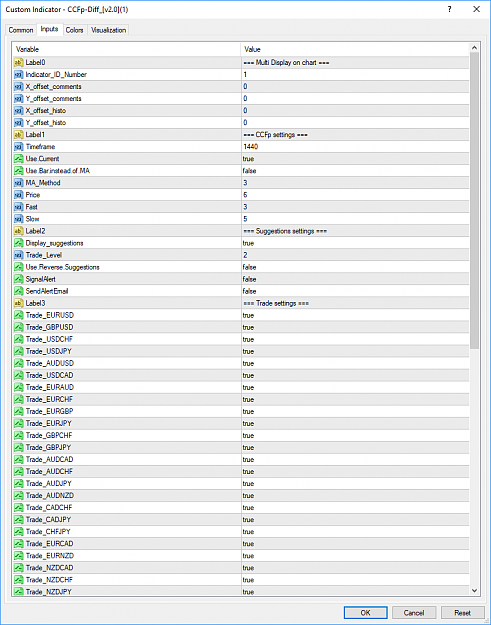Screen dimensions: 491x625
Task: Go to the Visualization tab
Action: click(108, 30)
